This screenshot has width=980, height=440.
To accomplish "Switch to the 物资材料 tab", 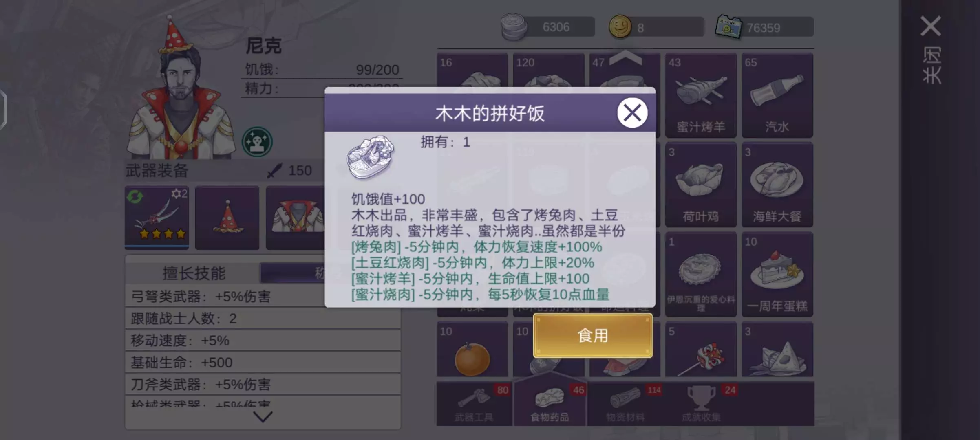I will [626, 404].
